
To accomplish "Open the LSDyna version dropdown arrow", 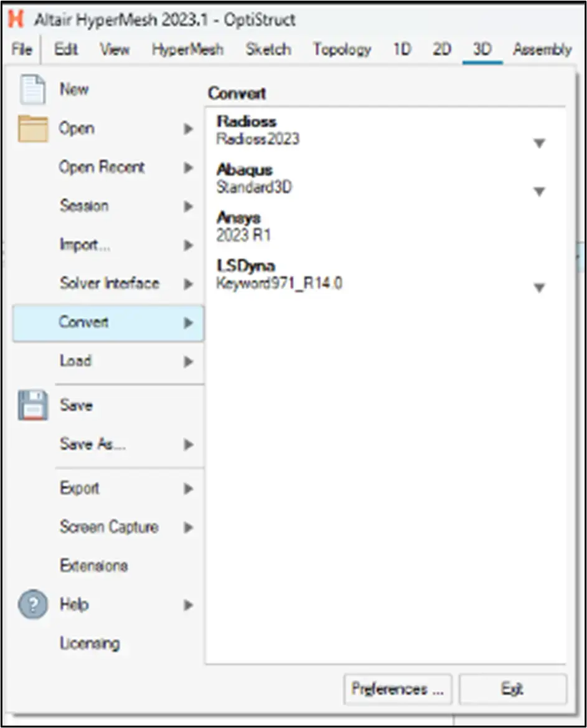I will point(539,288).
